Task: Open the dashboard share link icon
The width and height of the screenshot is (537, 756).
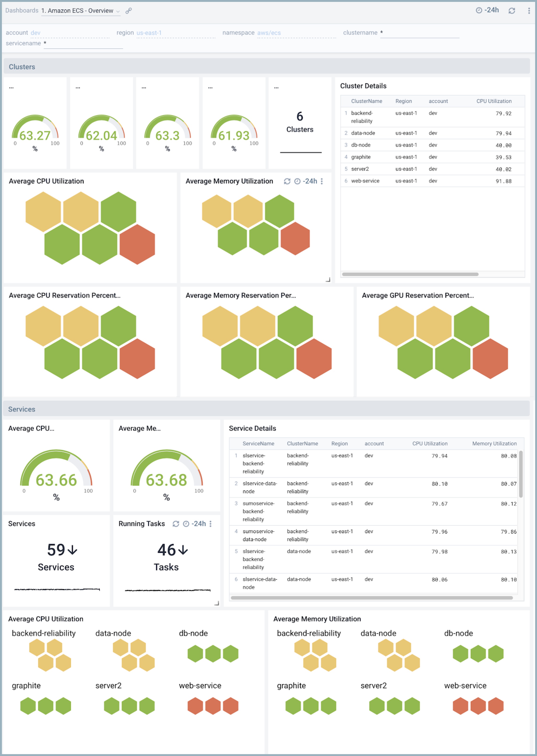Action: (128, 11)
